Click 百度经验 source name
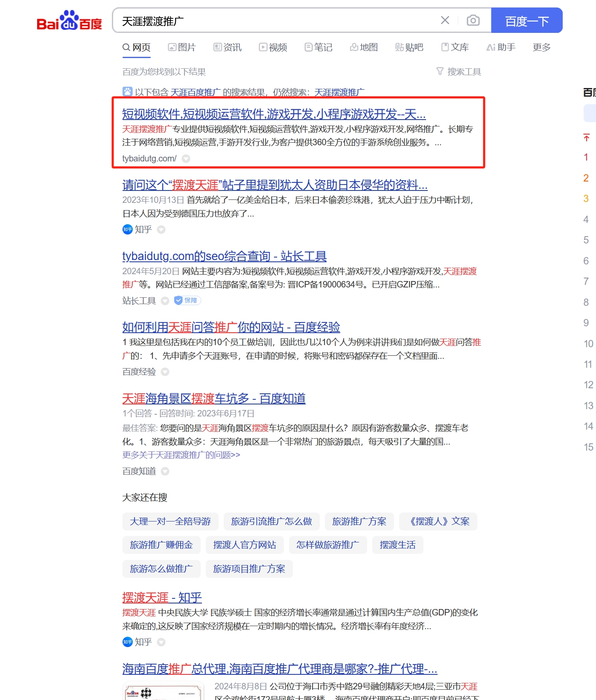This screenshot has height=700, width=596. click(x=139, y=372)
